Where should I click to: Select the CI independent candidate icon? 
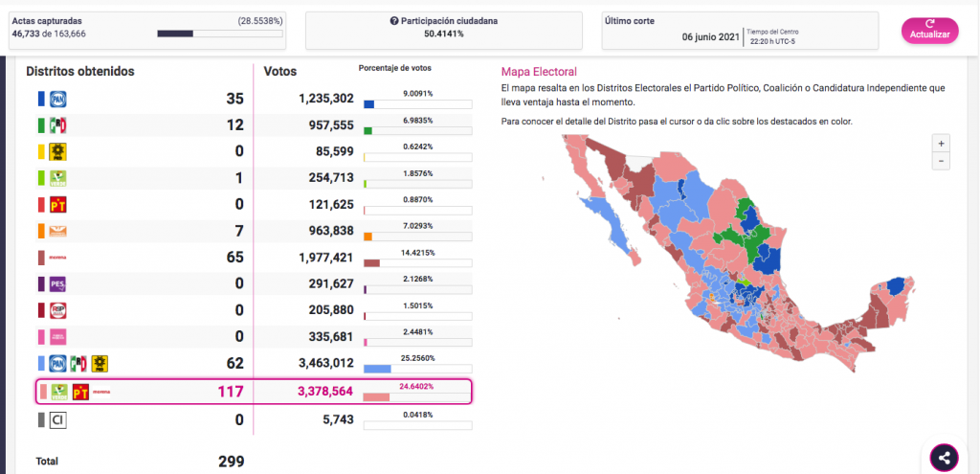[56, 419]
